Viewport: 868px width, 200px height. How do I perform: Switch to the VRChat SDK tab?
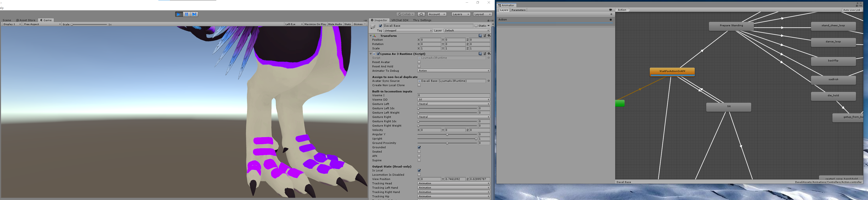point(400,20)
